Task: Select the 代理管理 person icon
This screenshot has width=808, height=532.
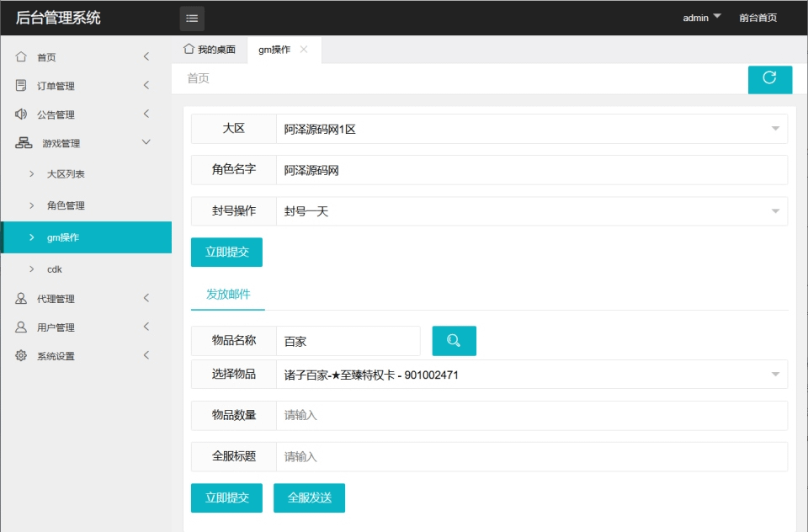Action: (20, 298)
